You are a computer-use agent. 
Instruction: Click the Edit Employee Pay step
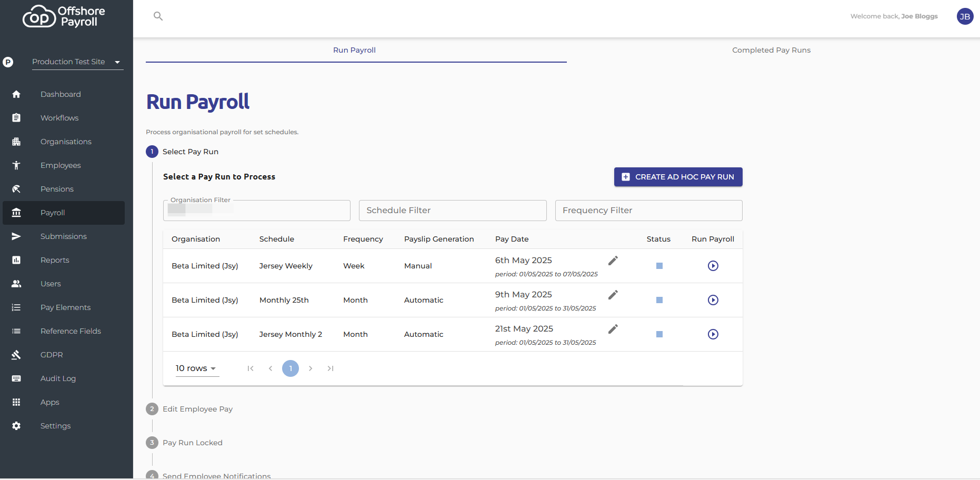point(189,409)
